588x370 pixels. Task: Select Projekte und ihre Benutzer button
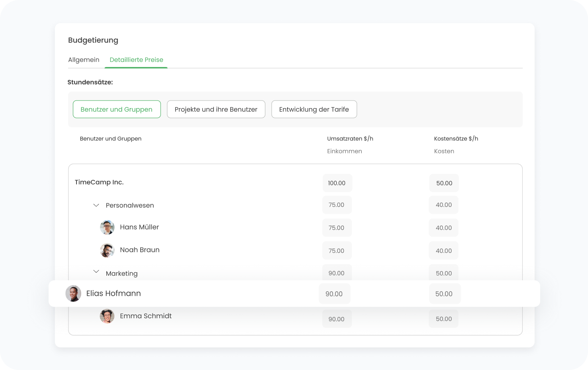click(x=216, y=109)
